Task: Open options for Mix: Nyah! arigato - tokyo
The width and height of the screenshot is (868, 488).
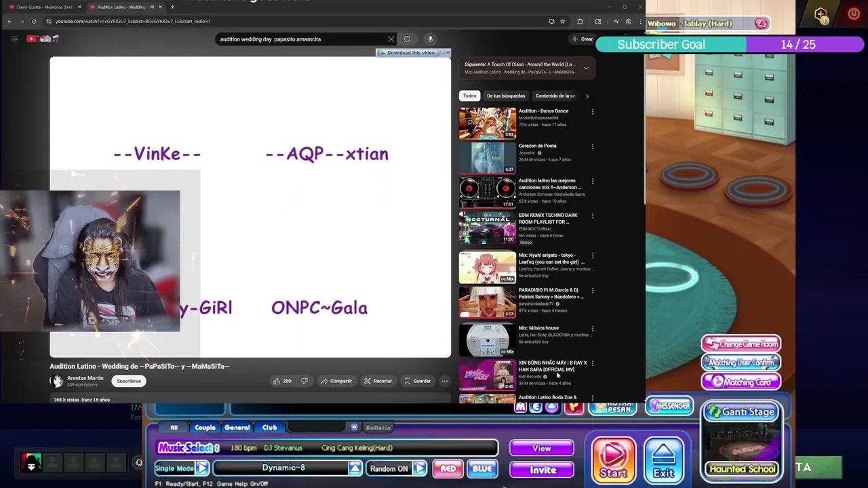Action: [593, 256]
